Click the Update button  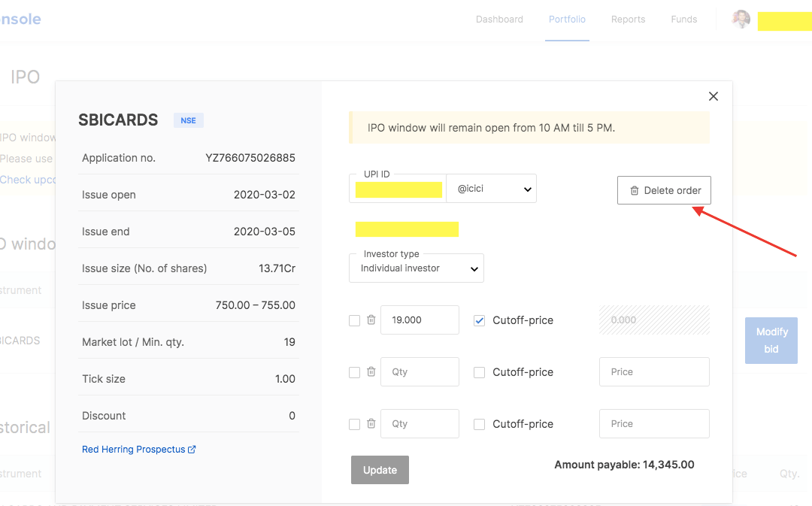click(380, 470)
